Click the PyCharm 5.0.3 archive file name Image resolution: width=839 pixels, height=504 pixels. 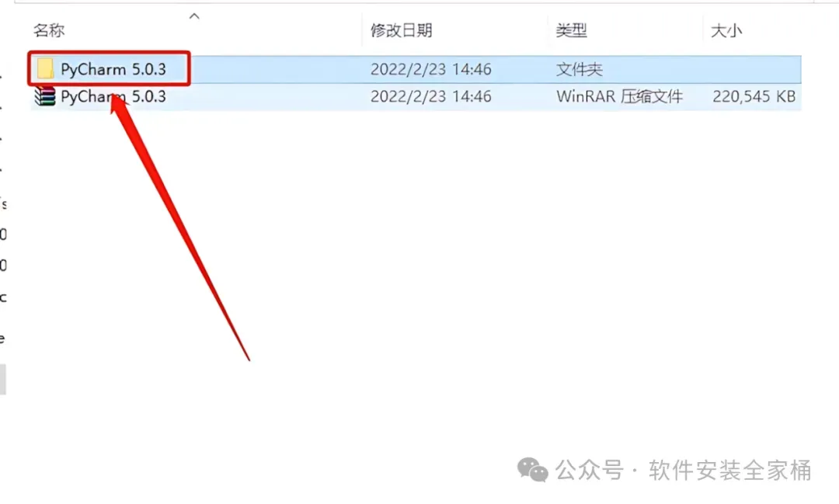(113, 96)
